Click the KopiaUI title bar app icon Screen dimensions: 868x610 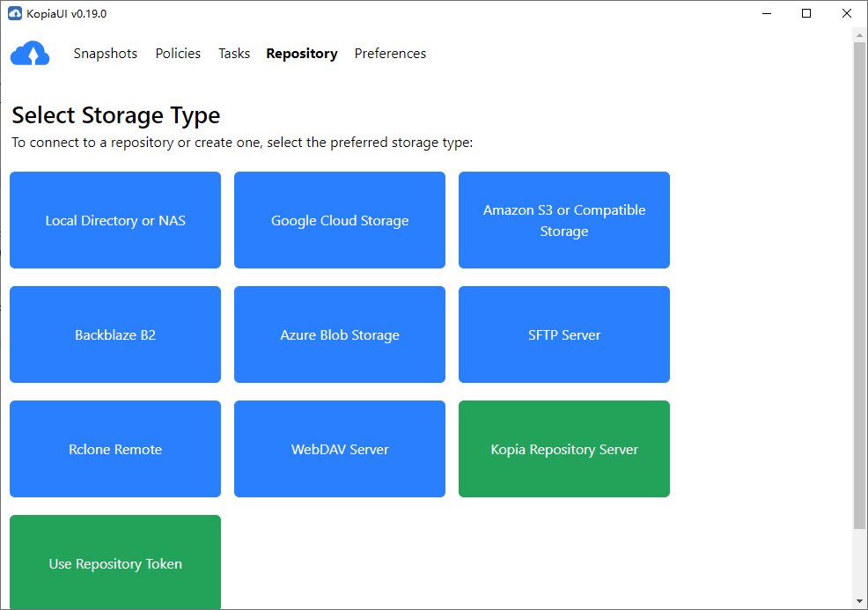[x=14, y=13]
